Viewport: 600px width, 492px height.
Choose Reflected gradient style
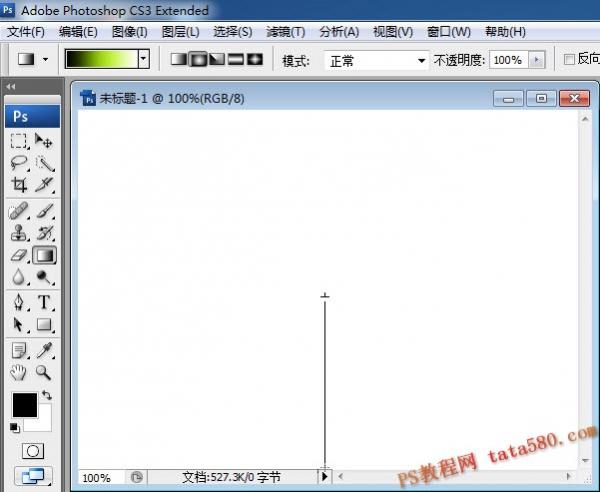tap(236, 59)
